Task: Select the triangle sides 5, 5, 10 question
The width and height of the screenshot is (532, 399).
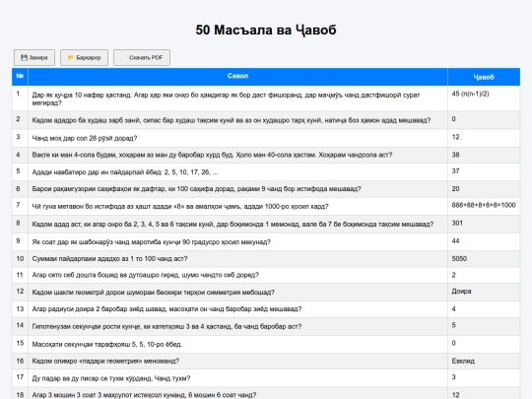Action: click(237, 345)
